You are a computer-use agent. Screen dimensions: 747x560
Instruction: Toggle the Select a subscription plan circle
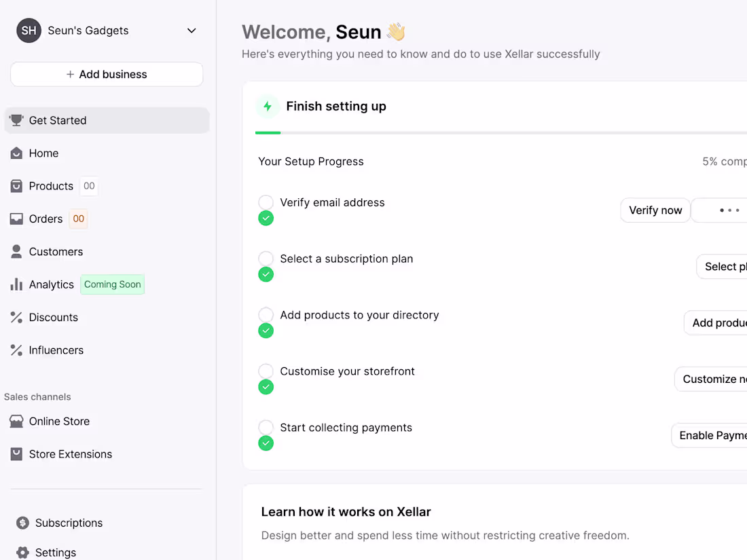tap(266, 259)
